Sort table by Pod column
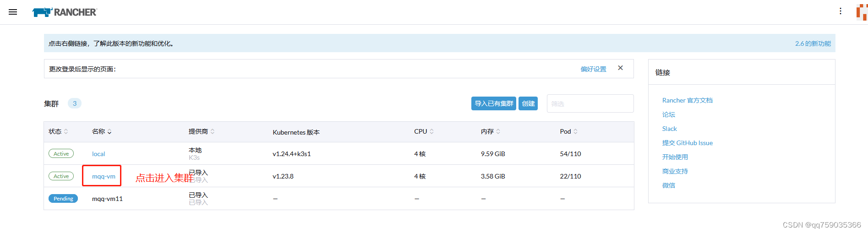 pos(569,131)
